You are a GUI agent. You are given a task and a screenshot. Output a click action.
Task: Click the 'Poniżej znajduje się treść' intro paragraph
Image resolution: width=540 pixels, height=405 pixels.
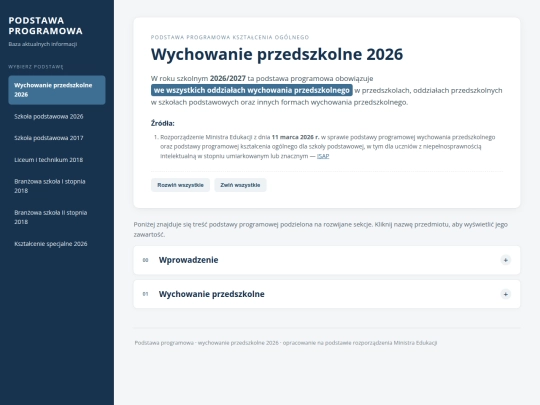click(x=321, y=229)
